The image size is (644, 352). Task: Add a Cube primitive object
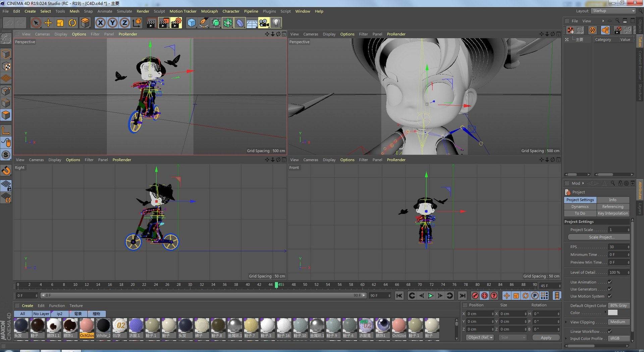(x=192, y=23)
